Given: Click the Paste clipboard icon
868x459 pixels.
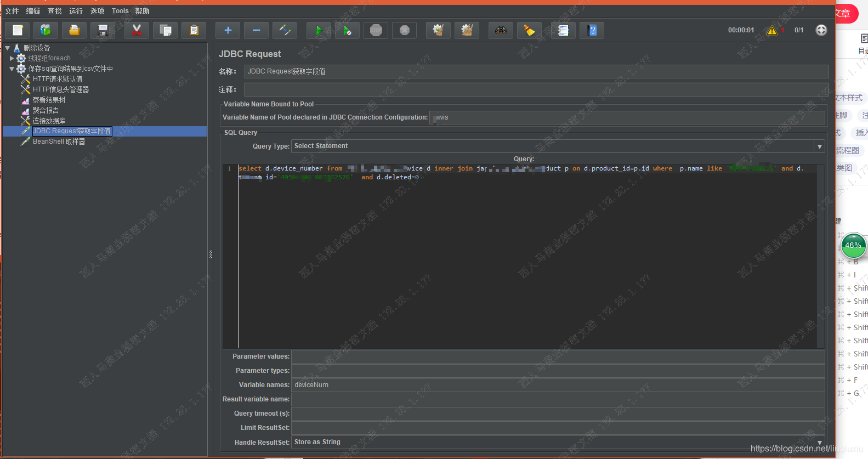Looking at the screenshot, I should coord(194,30).
